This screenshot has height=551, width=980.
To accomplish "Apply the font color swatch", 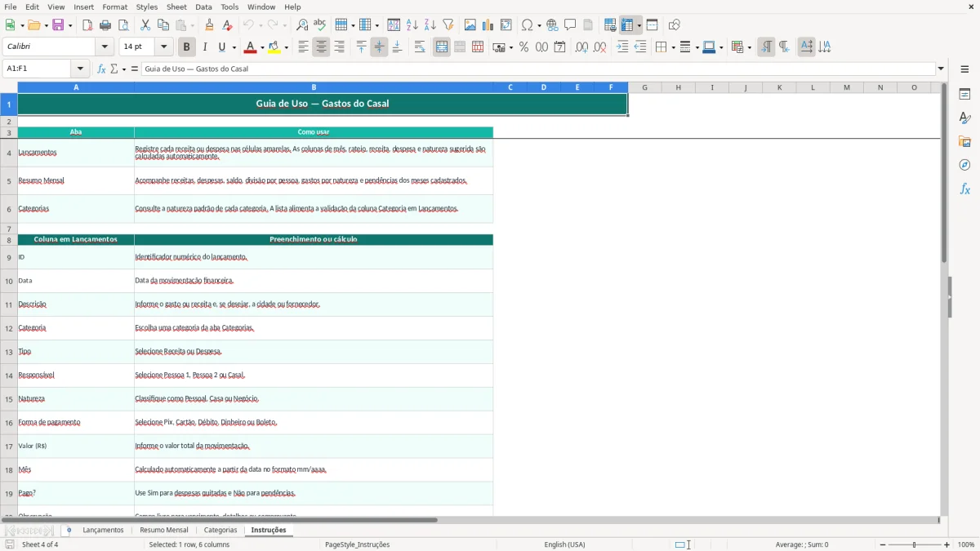I will tap(249, 47).
